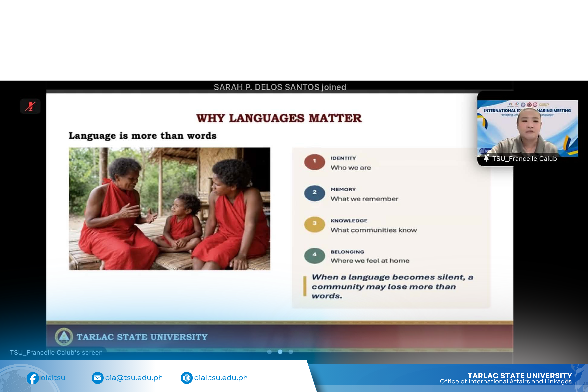Viewport: 588px width, 392px height.
Task: Click the "What we remember" text
Action: click(365, 199)
